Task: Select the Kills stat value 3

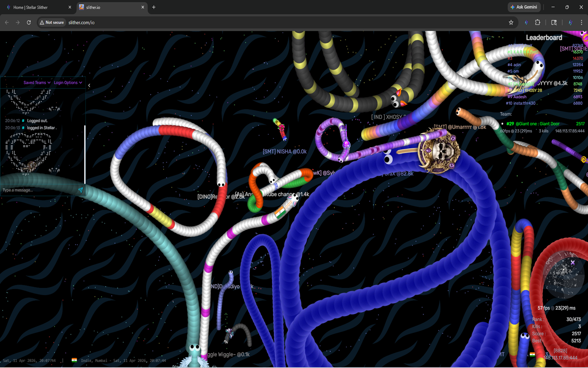Action: tap(580, 327)
